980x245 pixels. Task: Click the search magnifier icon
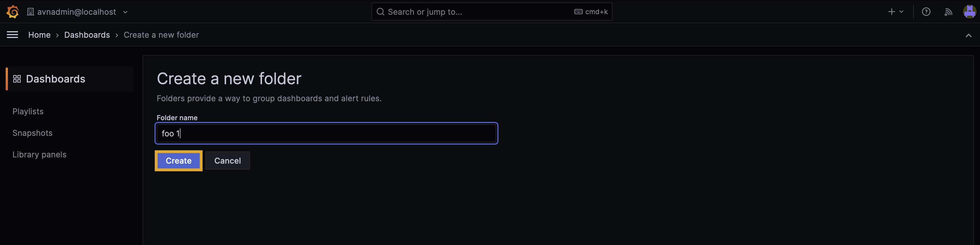coord(380,12)
